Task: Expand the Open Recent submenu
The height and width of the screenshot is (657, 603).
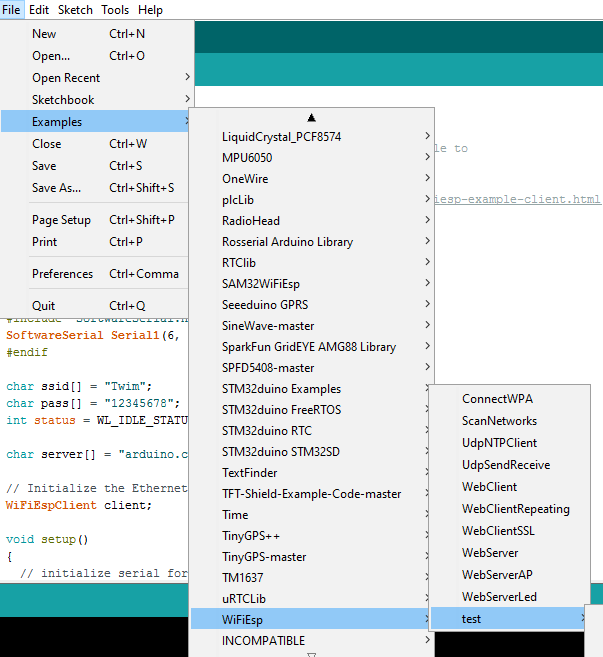Action: [66, 78]
